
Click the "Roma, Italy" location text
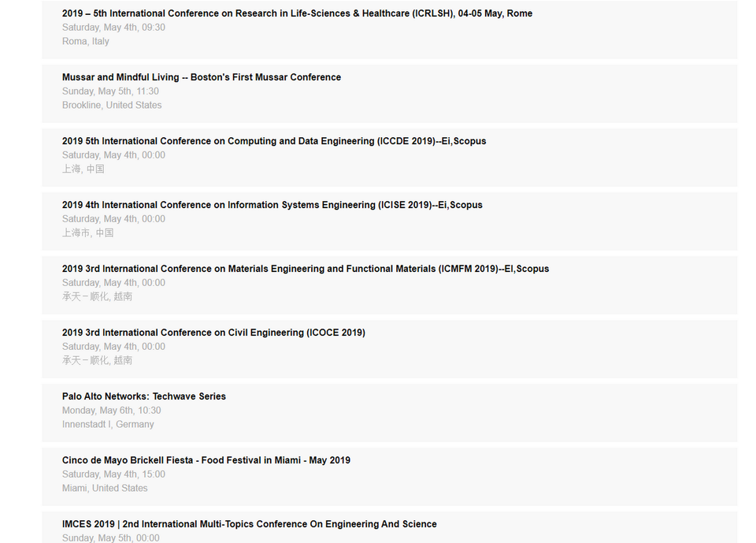(x=86, y=41)
